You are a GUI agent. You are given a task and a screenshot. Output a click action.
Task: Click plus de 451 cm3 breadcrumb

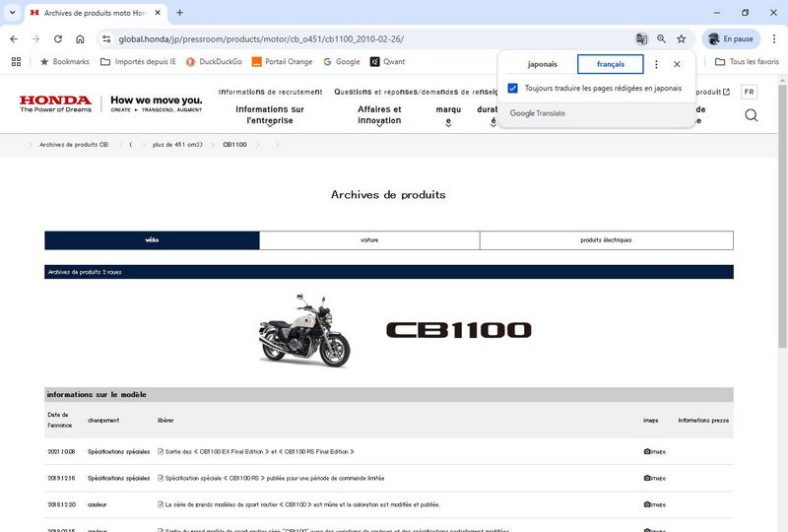tap(177, 145)
